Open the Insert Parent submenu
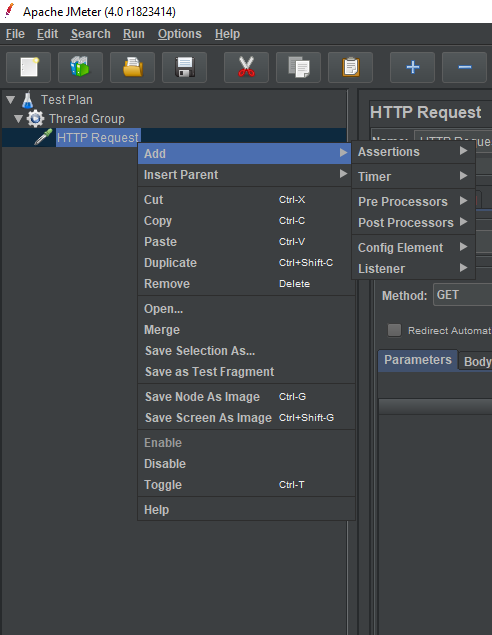 pos(245,175)
